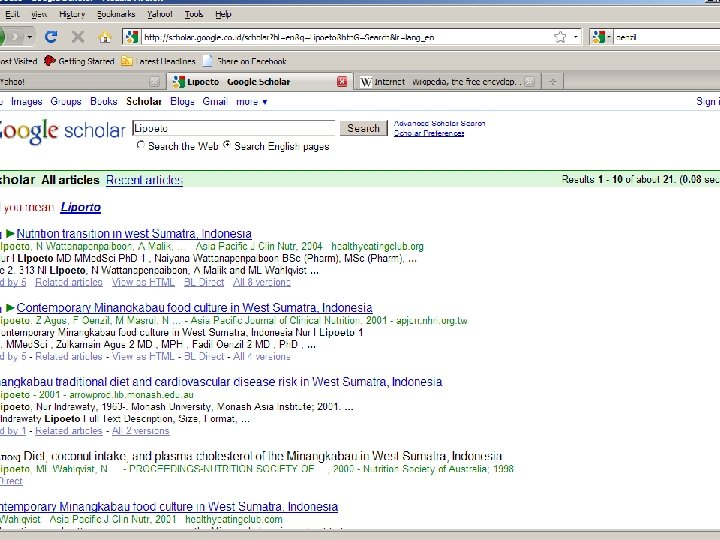This screenshot has width=720, height=540.
Task: Open Scholar Preferences
Action: point(429,133)
